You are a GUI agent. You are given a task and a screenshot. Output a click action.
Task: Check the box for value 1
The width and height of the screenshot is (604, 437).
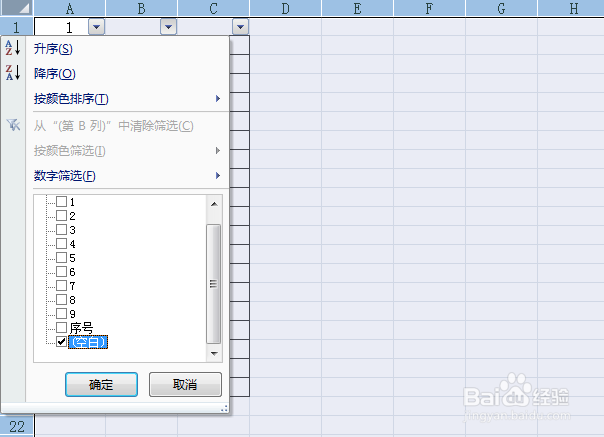pyautogui.click(x=62, y=201)
